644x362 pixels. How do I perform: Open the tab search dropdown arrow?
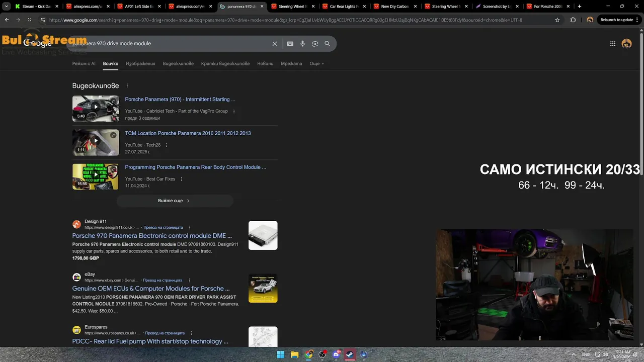click(6, 7)
